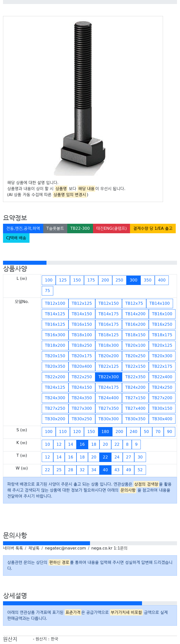Click the T슬롯볼트 gray tag
This screenshot has width=180, height=644.
[55, 228]
